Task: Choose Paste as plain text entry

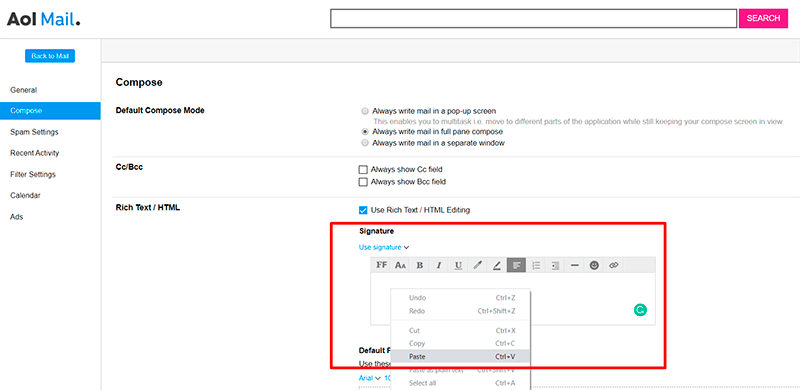Action: click(x=461, y=370)
